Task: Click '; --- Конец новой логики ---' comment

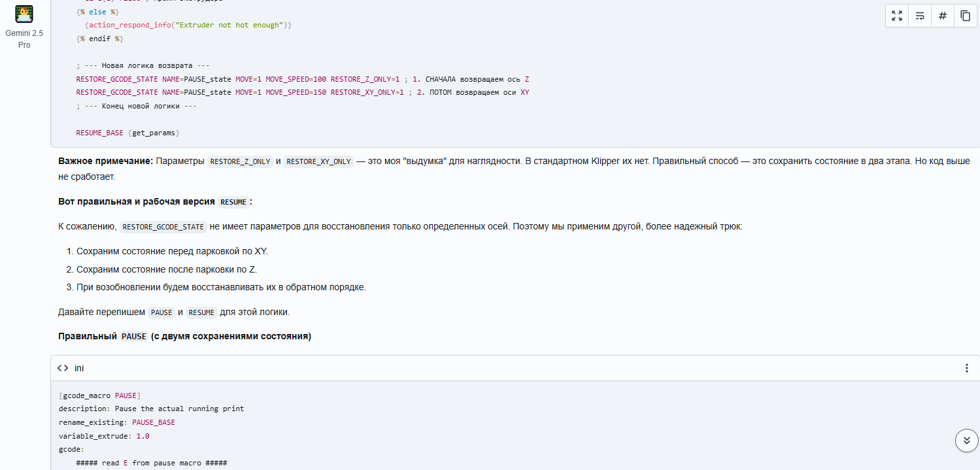Action: [136, 106]
